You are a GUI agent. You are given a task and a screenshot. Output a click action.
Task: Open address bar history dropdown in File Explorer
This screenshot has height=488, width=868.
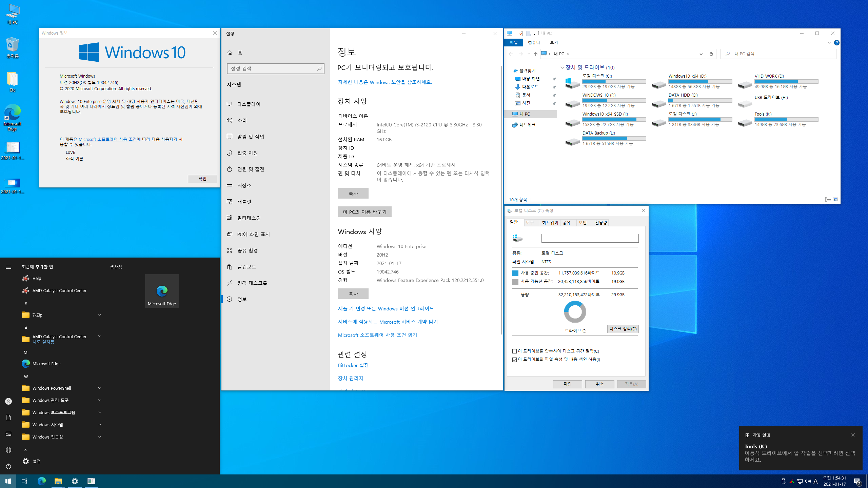pyautogui.click(x=701, y=54)
